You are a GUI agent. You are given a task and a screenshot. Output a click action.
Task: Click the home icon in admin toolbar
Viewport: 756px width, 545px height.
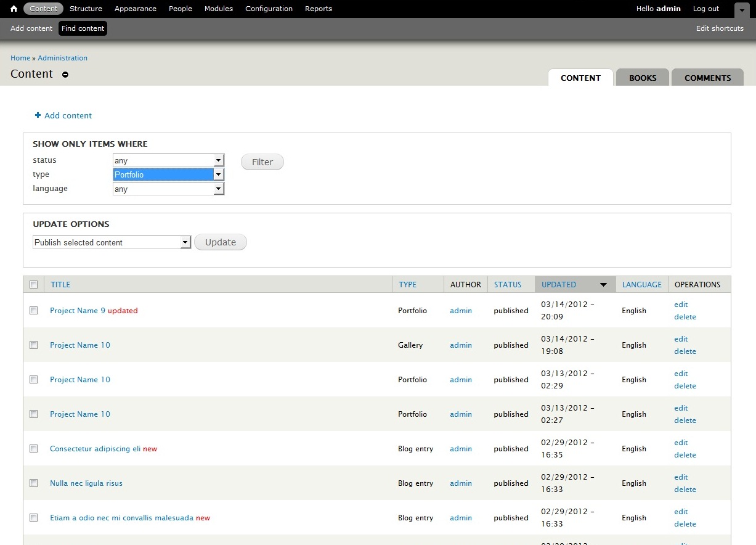coord(14,9)
